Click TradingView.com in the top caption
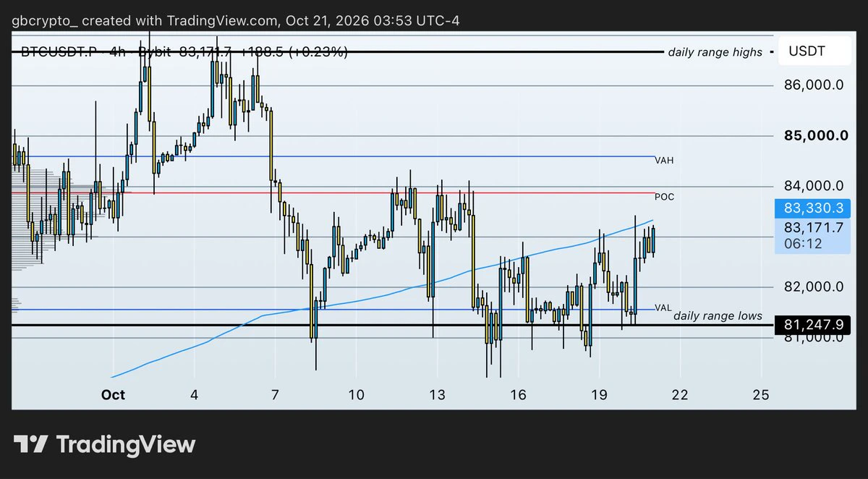The height and width of the screenshot is (479, 868). click(224, 20)
